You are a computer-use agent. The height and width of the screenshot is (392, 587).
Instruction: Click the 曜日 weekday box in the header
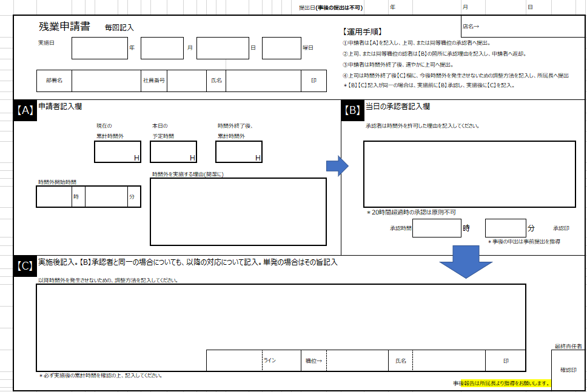[281, 48]
